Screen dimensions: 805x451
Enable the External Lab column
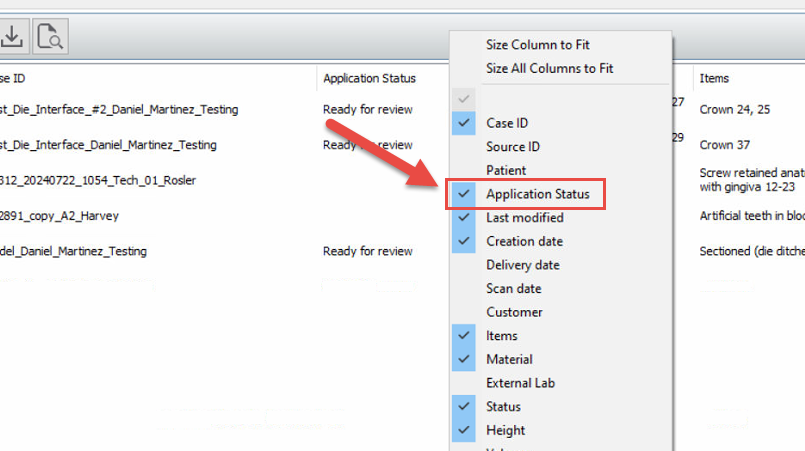[520, 383]
